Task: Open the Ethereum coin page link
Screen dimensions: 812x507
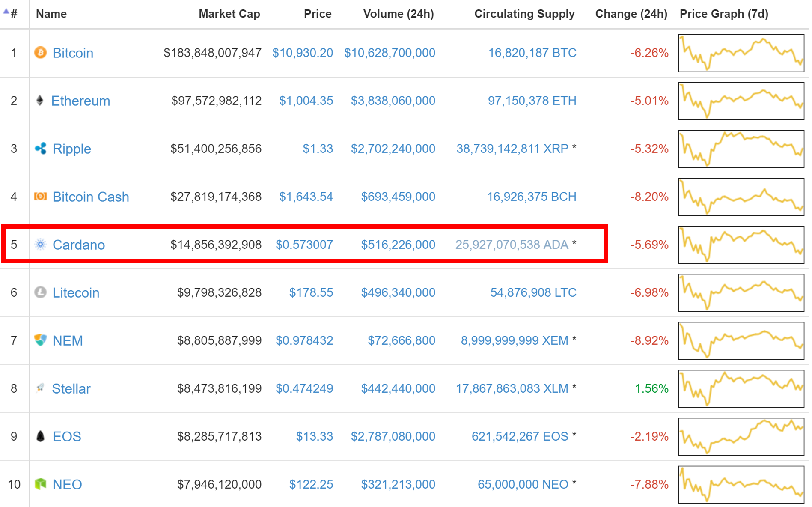Action: [x=80, y=101]
